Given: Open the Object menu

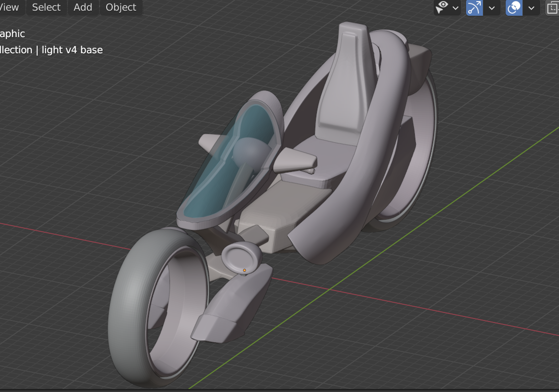Looking at the screenshot, I should (121, 7).
